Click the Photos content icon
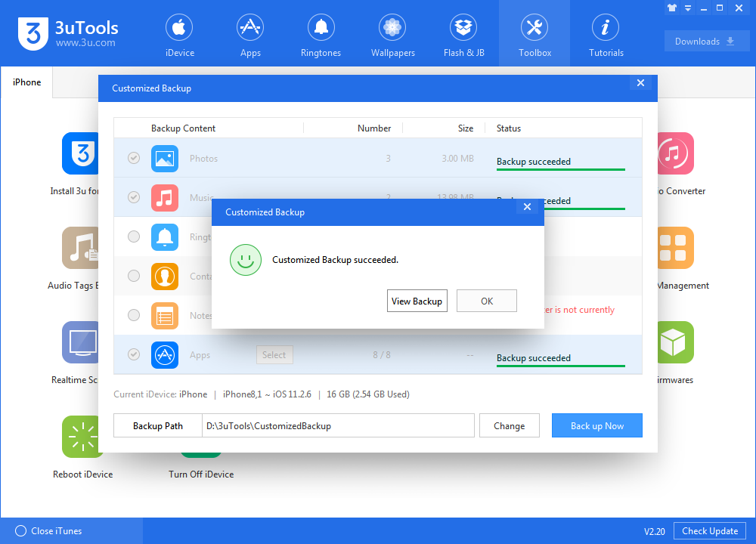The width and height of the screenshot is (756, 544). click(x=164, y=159)
